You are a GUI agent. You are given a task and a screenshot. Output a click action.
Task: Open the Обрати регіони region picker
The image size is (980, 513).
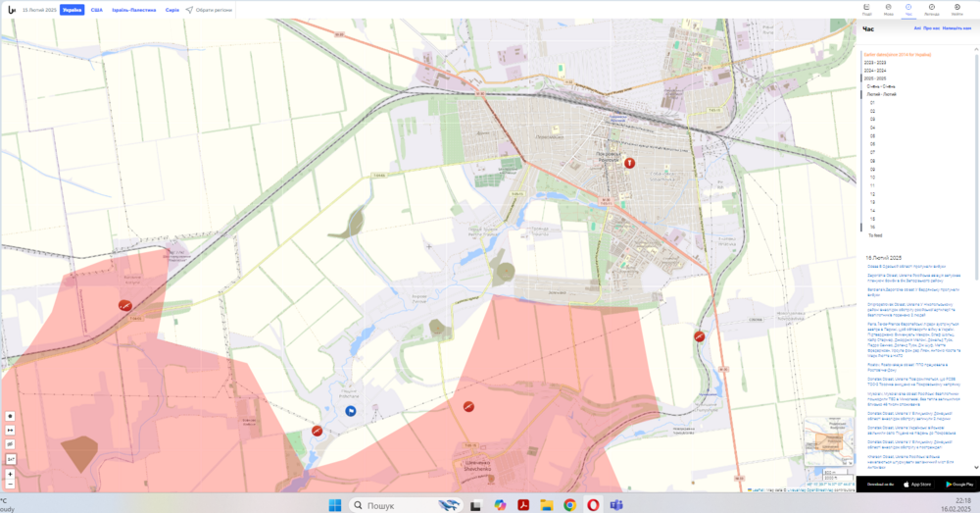click(208, 10)
